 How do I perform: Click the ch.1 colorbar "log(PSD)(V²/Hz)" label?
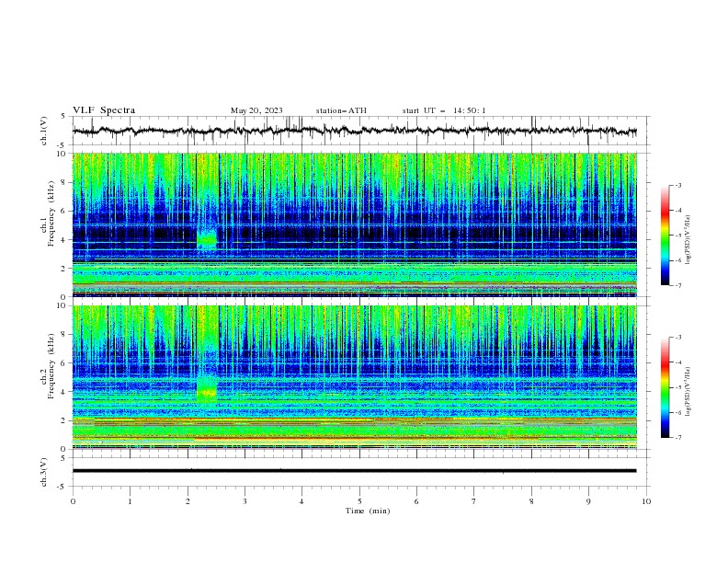click(688, 240)
